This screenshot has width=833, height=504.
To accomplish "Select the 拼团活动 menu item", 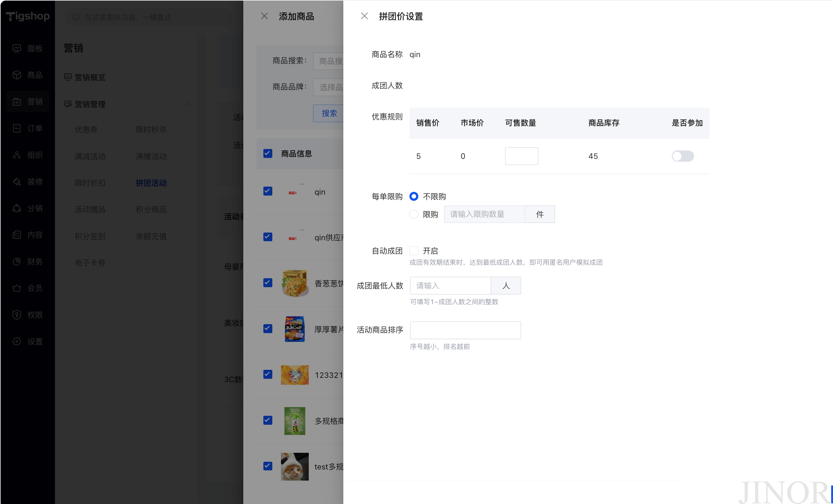I will click(x=151, y=183).
